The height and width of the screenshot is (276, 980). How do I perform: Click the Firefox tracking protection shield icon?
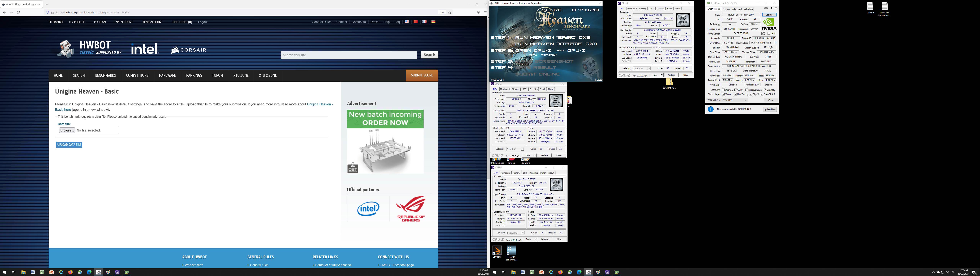(47, 12)
